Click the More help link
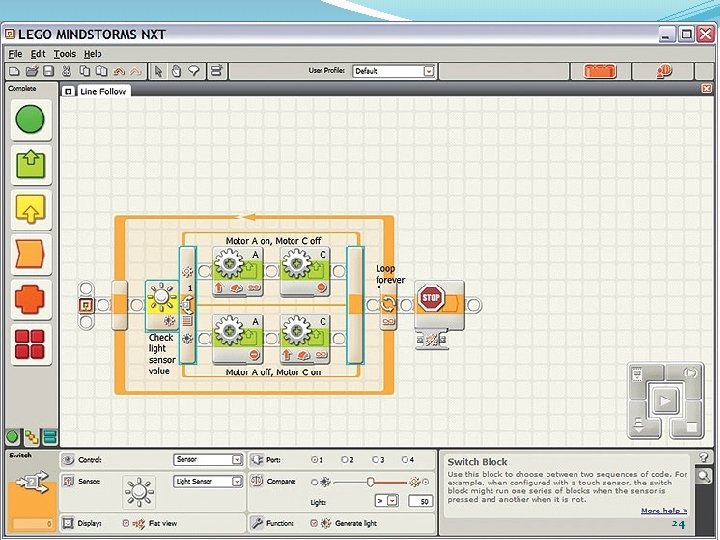The image size is (720, 540). (x=663, y=511)
